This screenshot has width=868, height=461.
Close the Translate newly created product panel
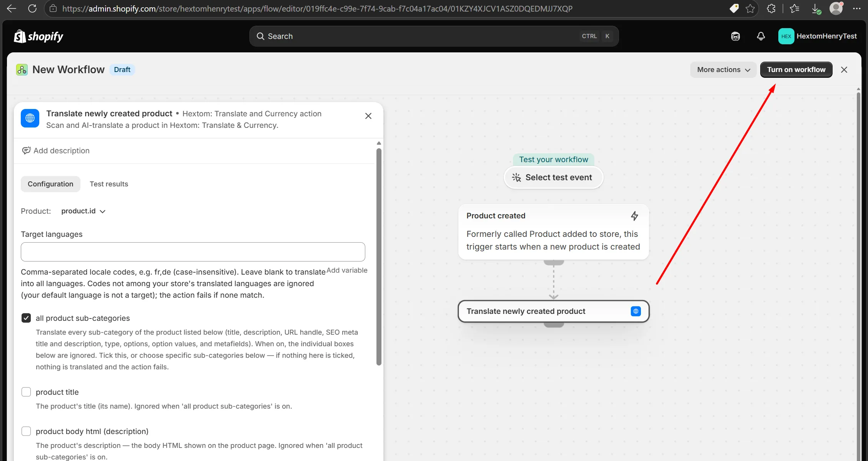coord(368,116)
